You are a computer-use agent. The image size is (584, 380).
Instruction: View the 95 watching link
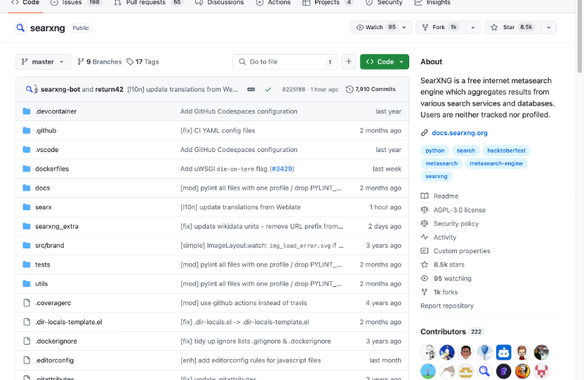click(446, 278)
